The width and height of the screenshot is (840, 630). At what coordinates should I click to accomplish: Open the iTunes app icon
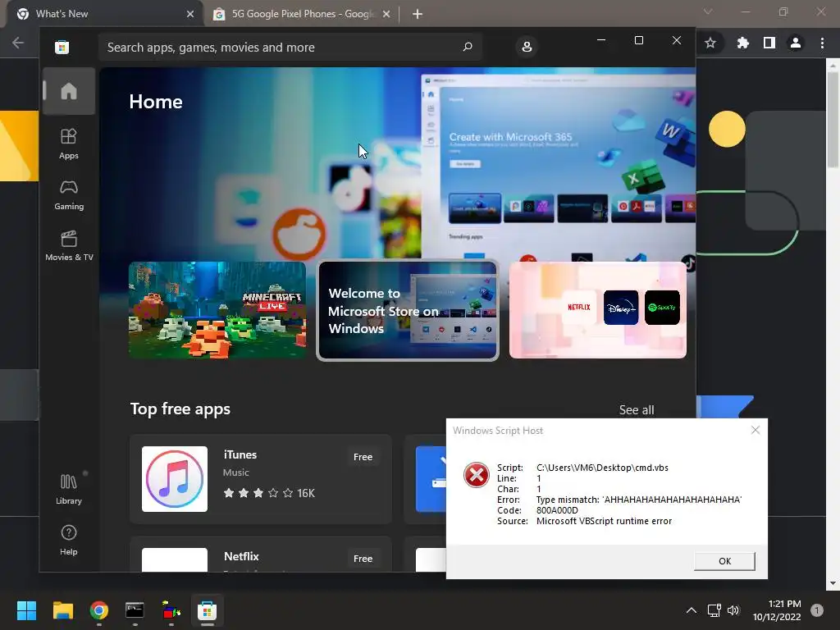click(x=175, y=479)
